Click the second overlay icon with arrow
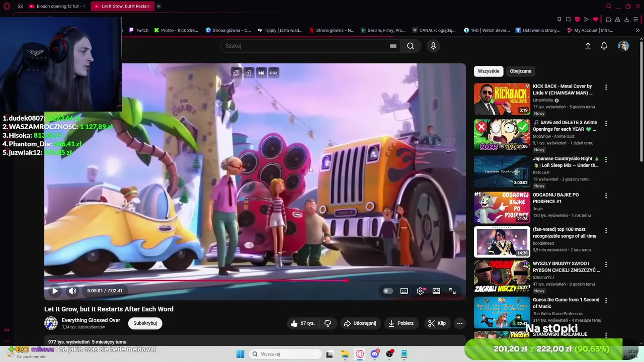 coord(248,73)
